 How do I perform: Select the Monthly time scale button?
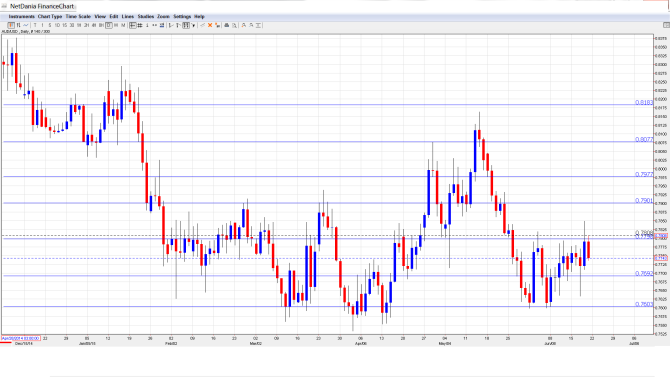pyautogui.click(x=123, y=26)
